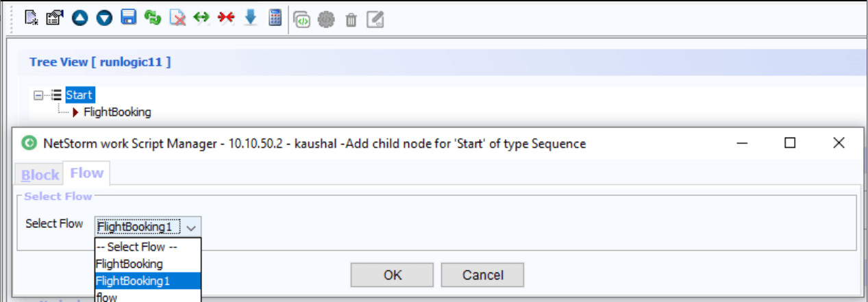Viewport: 868px width, 302px height.
Task: Move node down with blue arrow
Action: [x=103, y=18]
